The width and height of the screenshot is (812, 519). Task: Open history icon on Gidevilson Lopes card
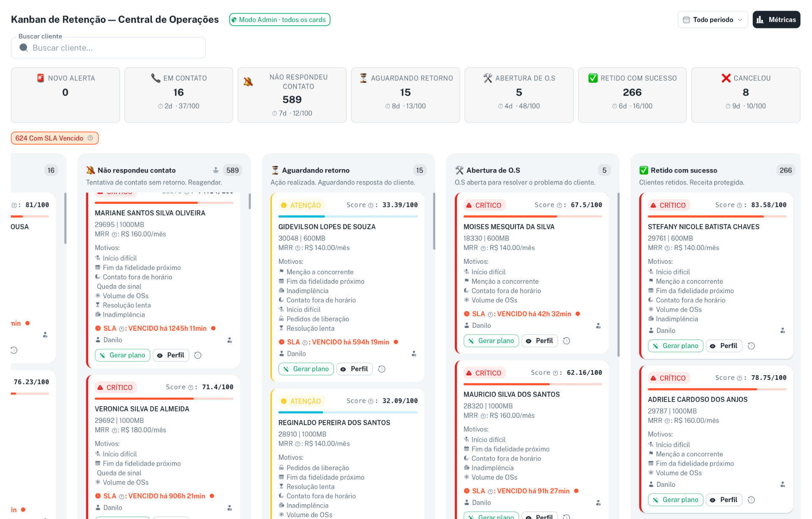(x=381, y=369)
